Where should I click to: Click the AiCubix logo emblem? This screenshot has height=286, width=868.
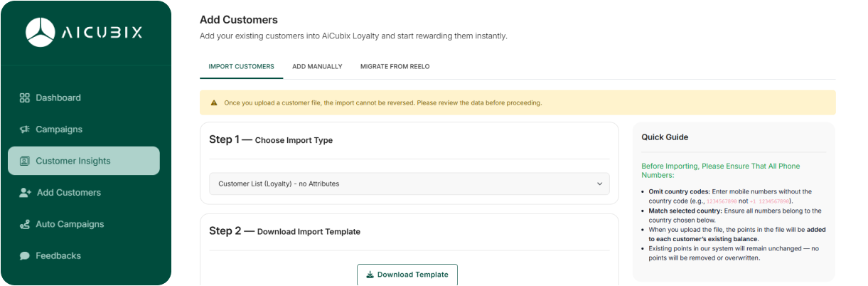[41, 32]
